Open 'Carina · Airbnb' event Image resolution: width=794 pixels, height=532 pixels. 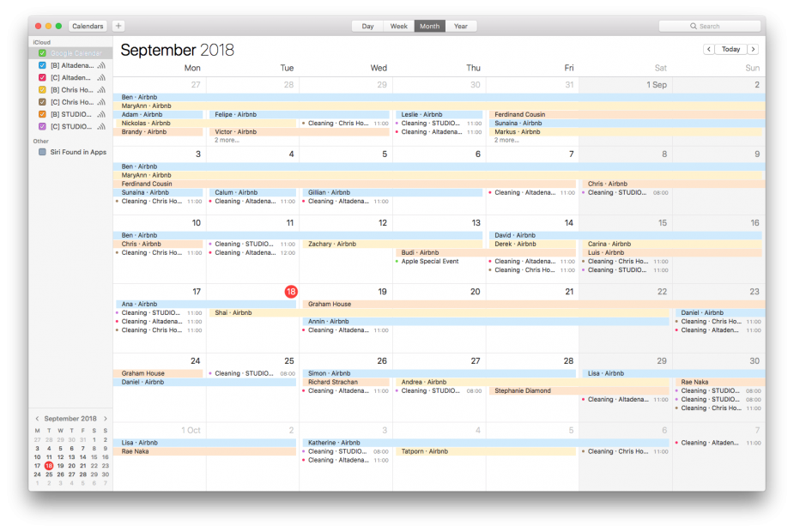[672, 244]
